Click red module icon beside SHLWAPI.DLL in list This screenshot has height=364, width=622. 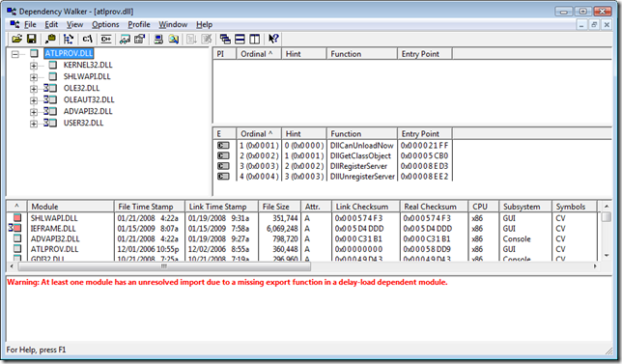[17, 217]
